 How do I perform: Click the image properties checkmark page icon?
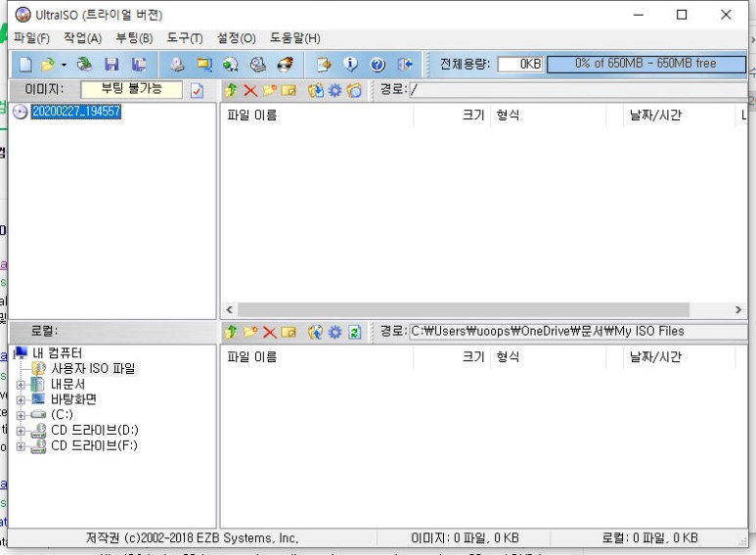click(x=197, y=90)
